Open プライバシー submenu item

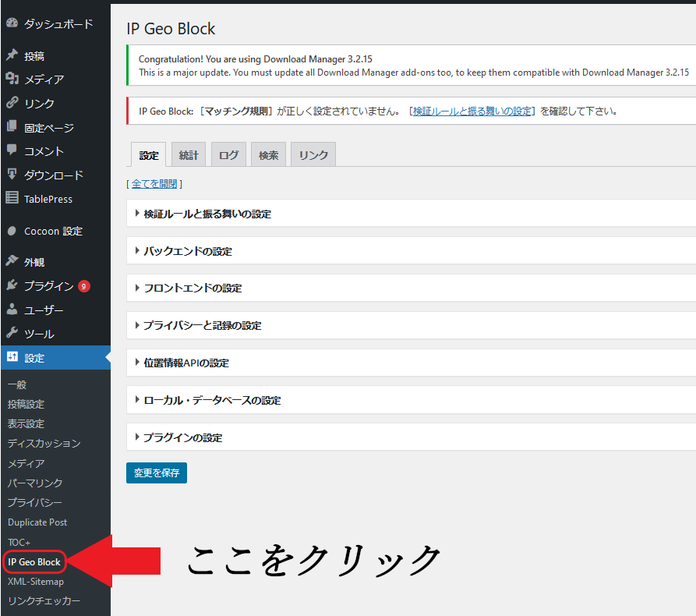[x=34, y=502]
